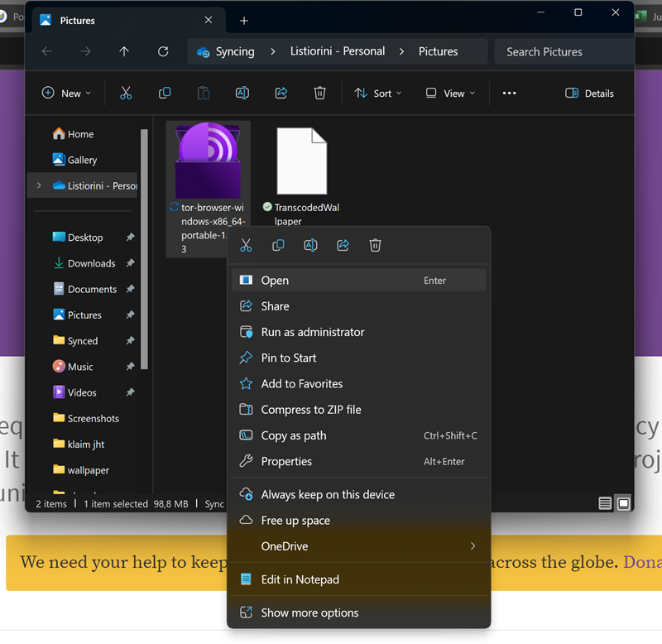Screen dimensions: 662x644
Task: Click the Share icon in the context menu
Action: 343,245
